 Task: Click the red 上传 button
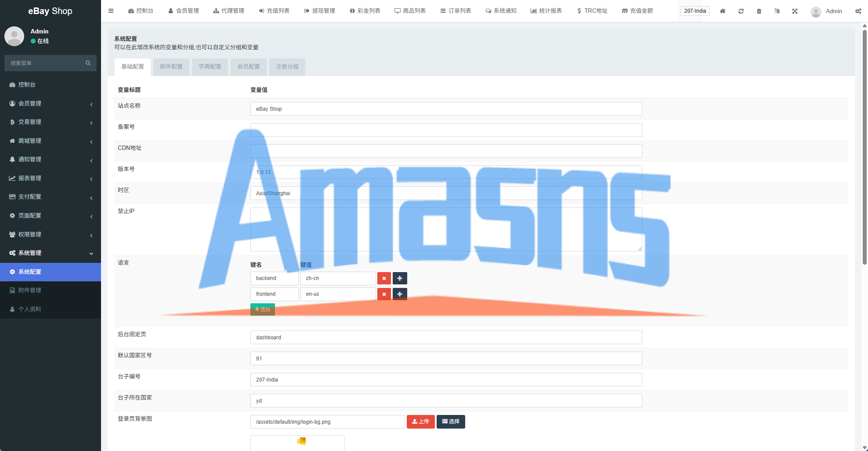click(x=420, y=422)
